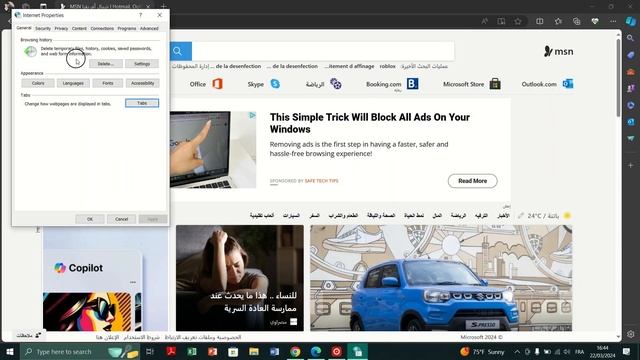Open the Edge sidebar Tools briefcase icon
This screenshot has height=360, width=640.
[x=631, y=71]
